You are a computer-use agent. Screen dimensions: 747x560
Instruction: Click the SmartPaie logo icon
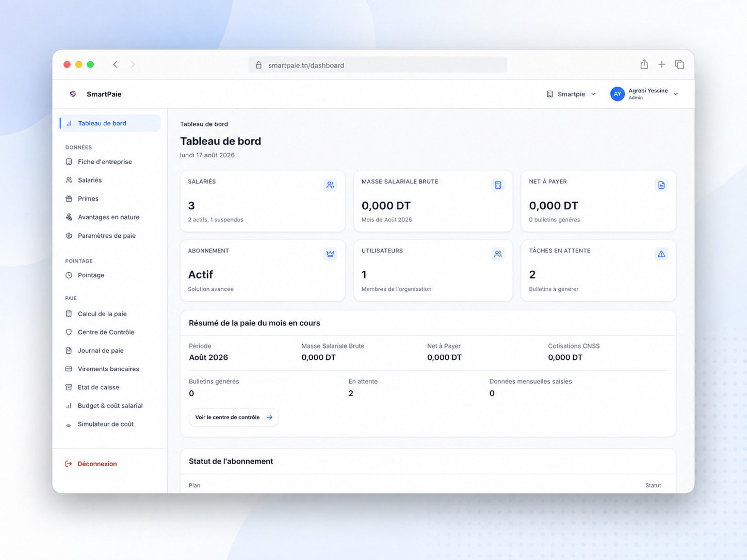point(73,94)
